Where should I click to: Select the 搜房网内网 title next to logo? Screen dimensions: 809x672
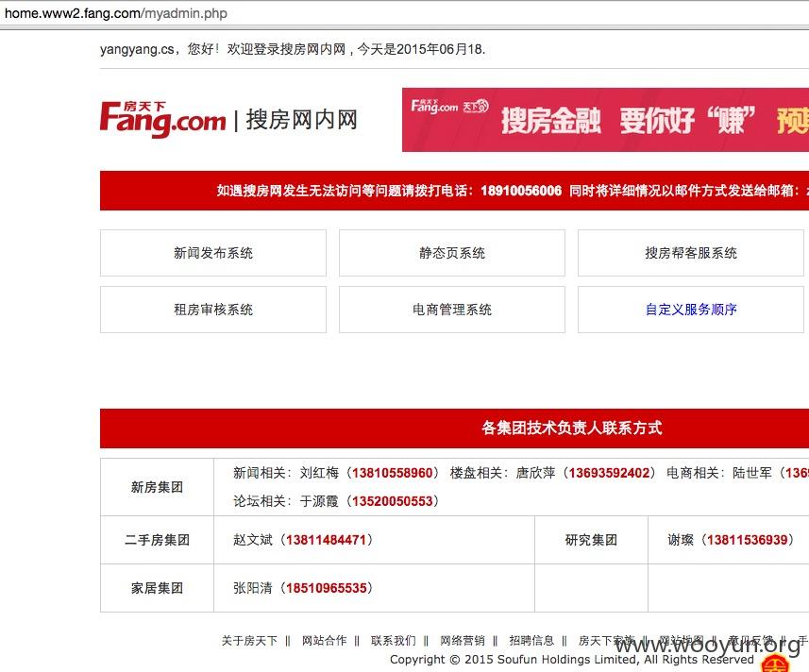click(302, 120)
